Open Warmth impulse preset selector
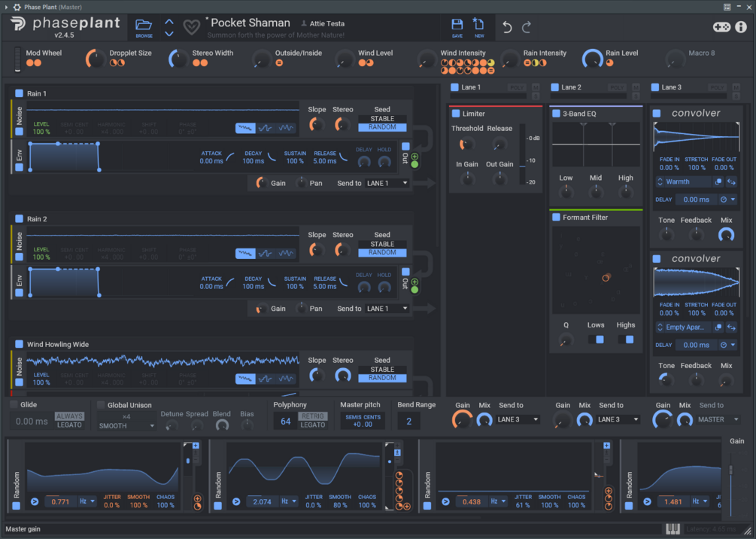The width and height of the screenshot is (756, 539). pos(683,182)
